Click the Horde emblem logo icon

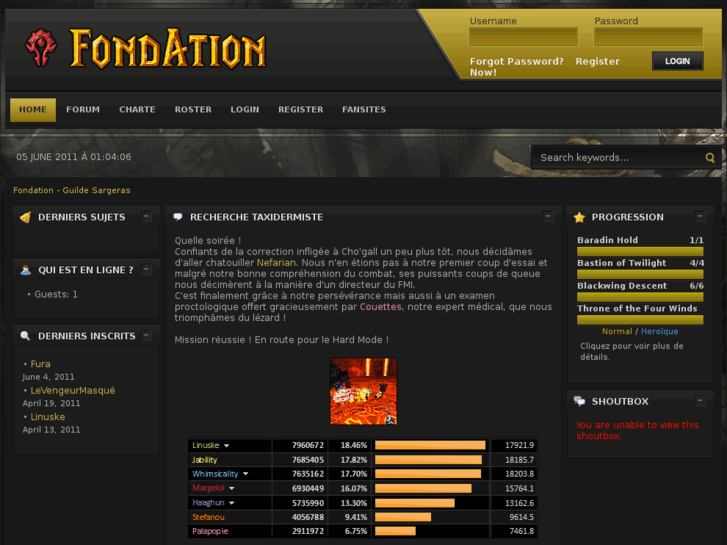[41, 48]
